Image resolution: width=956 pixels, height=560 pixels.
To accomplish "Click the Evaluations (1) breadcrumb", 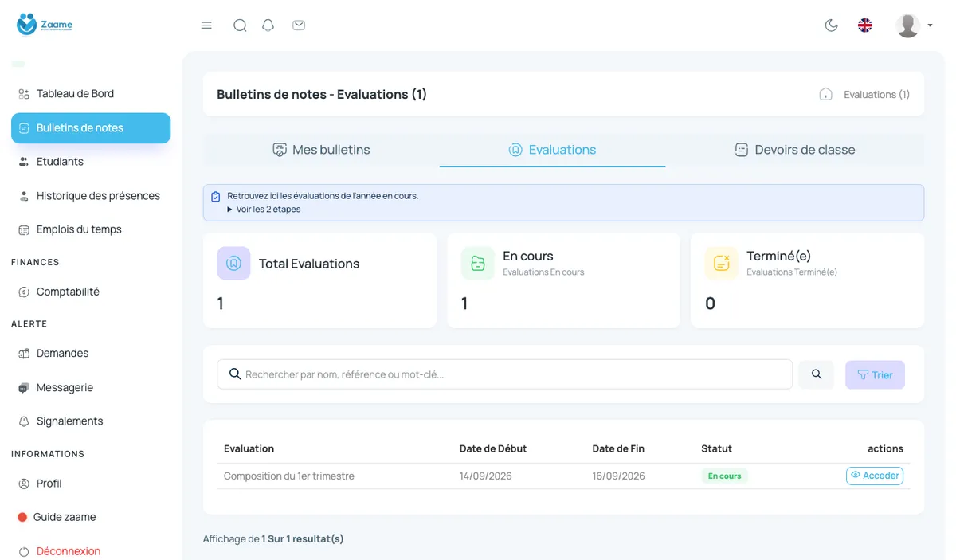I will click(x=876, y=94).
